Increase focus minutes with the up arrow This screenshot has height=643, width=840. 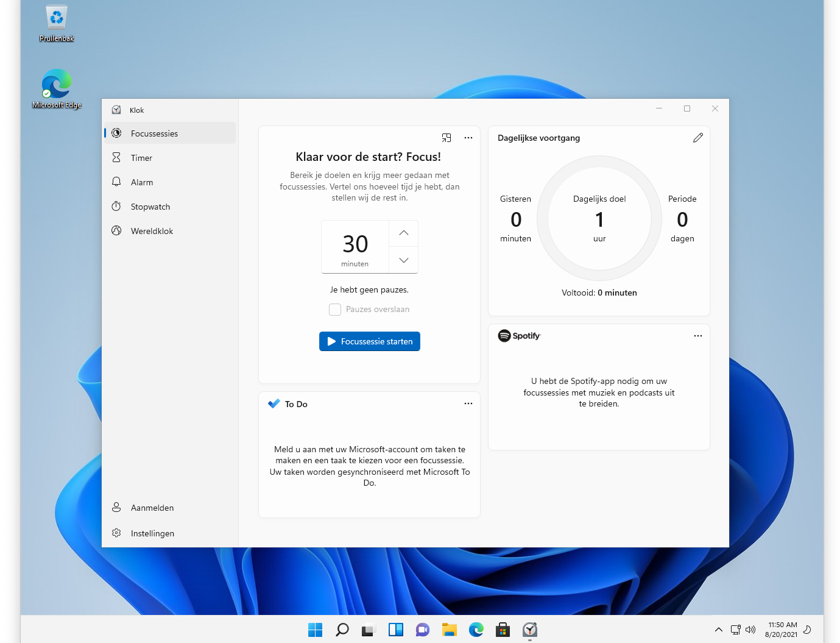[x=403, y=233]
